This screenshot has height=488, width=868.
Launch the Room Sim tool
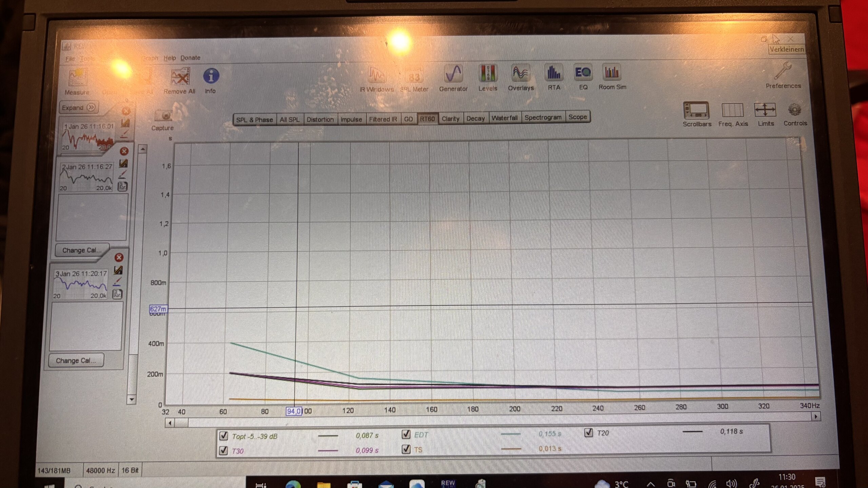click(612, 73)
